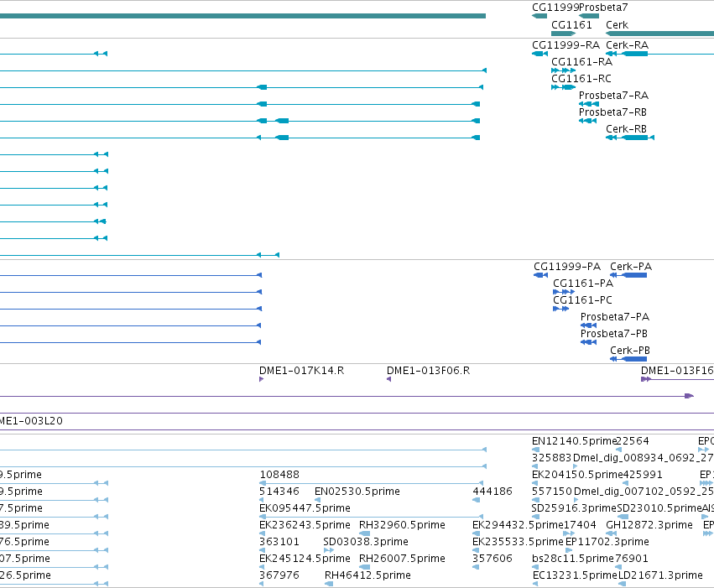The height and width of the screenshot is (588, 714).
Task: Select the EK204150.5prime label
Action: click(x=577, y=475)
